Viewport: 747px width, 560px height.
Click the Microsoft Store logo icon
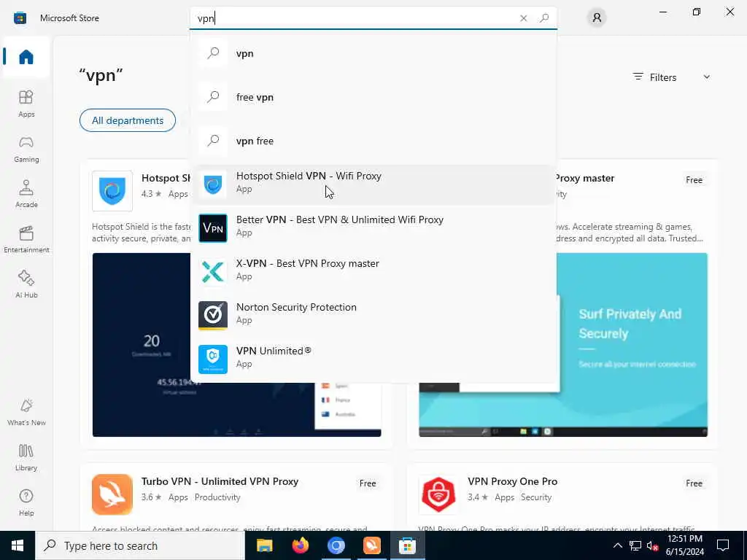tap(20, 18)
